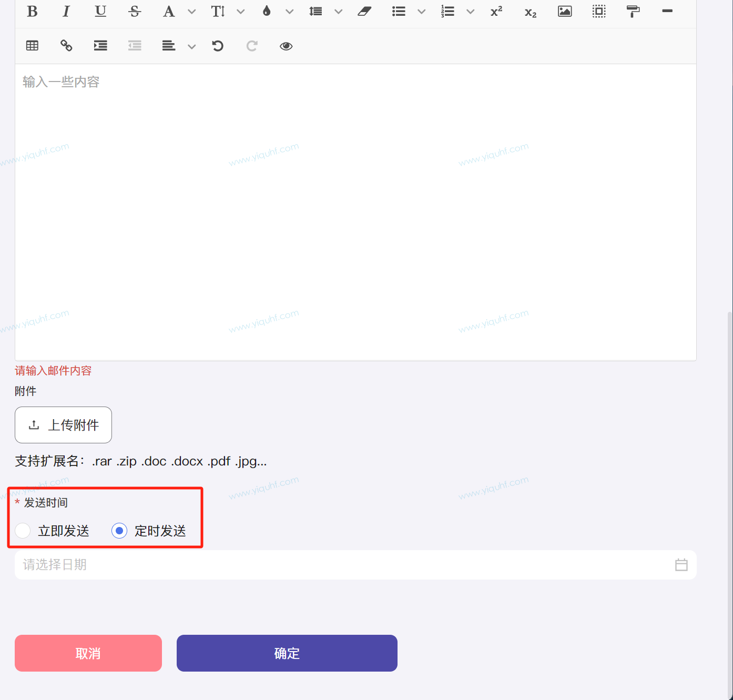Toggle bold formatting

32,11
